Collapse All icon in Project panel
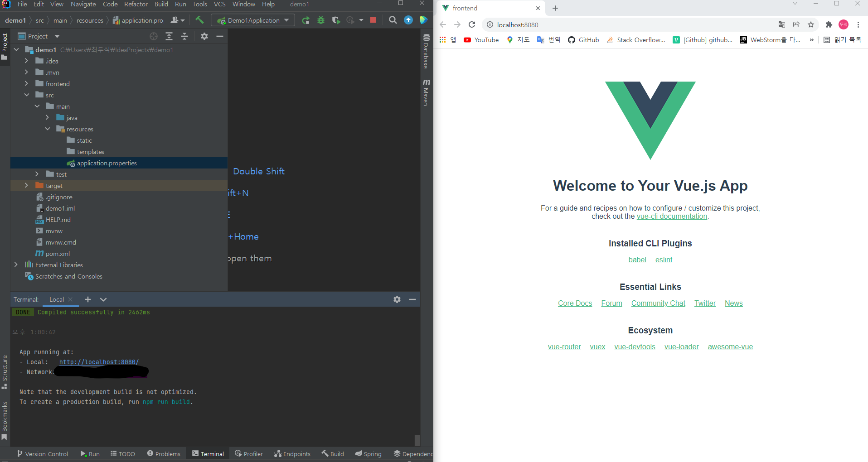 click(184, 36)
